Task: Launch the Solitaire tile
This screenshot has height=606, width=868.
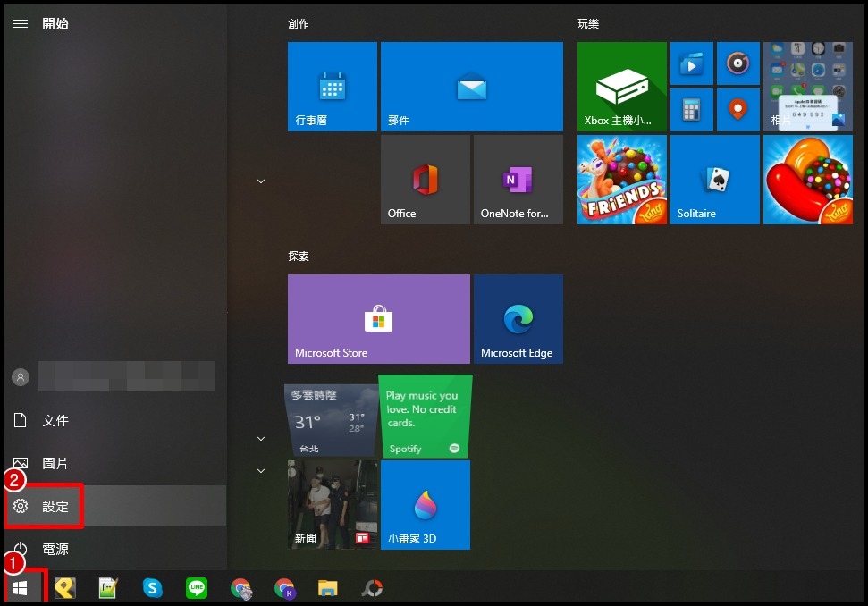Action: [714, 180]
